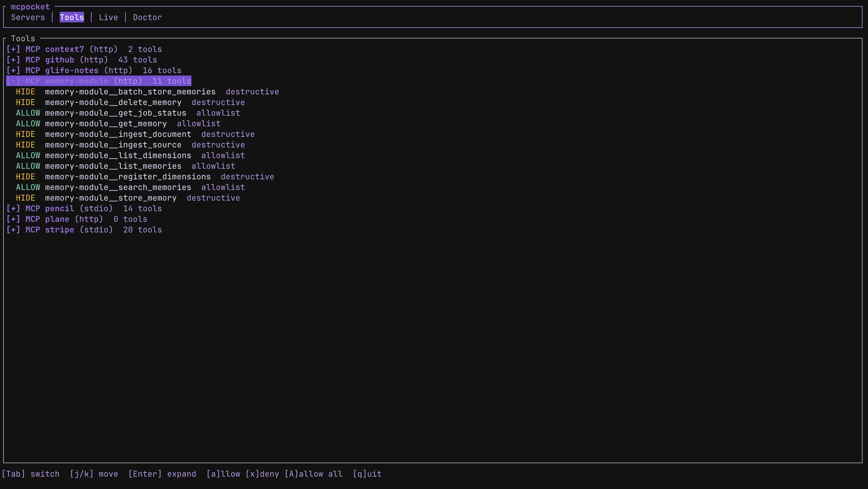Click the "0 tools" count on plane
This screenshot has width=868, height=489.
click(130, 219)
